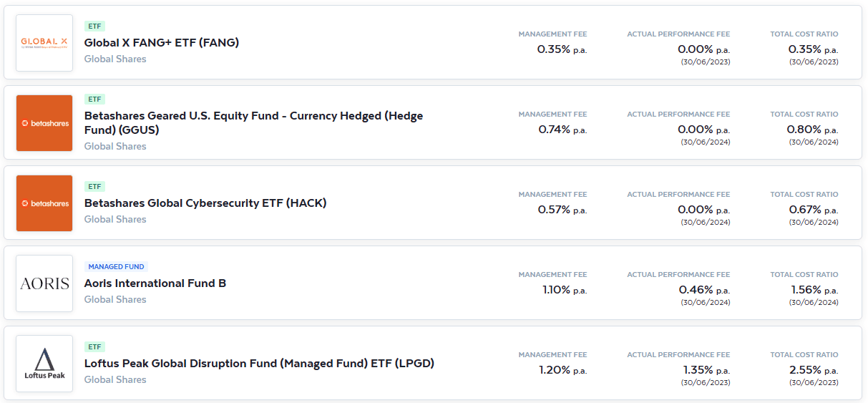
Task: Click the Betasharess logo beside the GGUS fund
Action: (44, 123)
